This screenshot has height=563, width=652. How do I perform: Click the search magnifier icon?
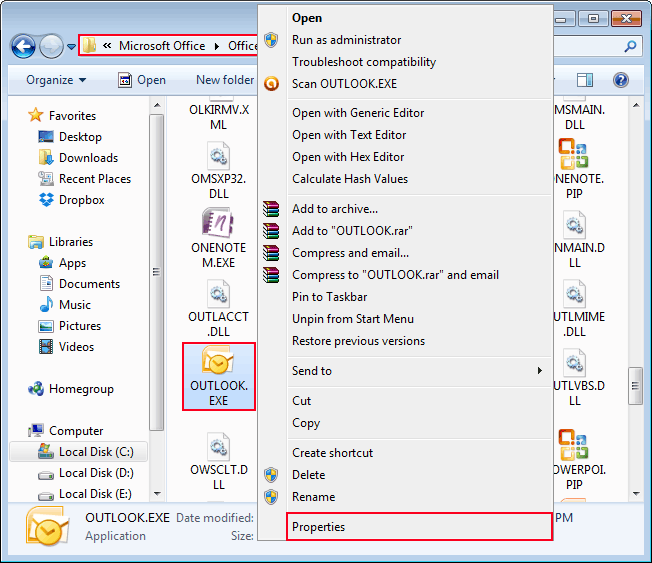coord(630,46)
